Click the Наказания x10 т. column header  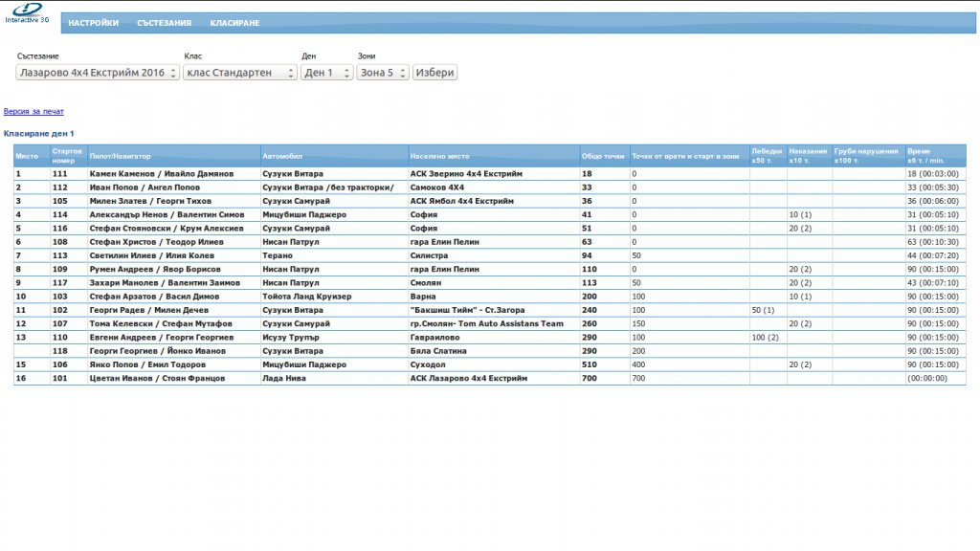click(x=809, y=156)
